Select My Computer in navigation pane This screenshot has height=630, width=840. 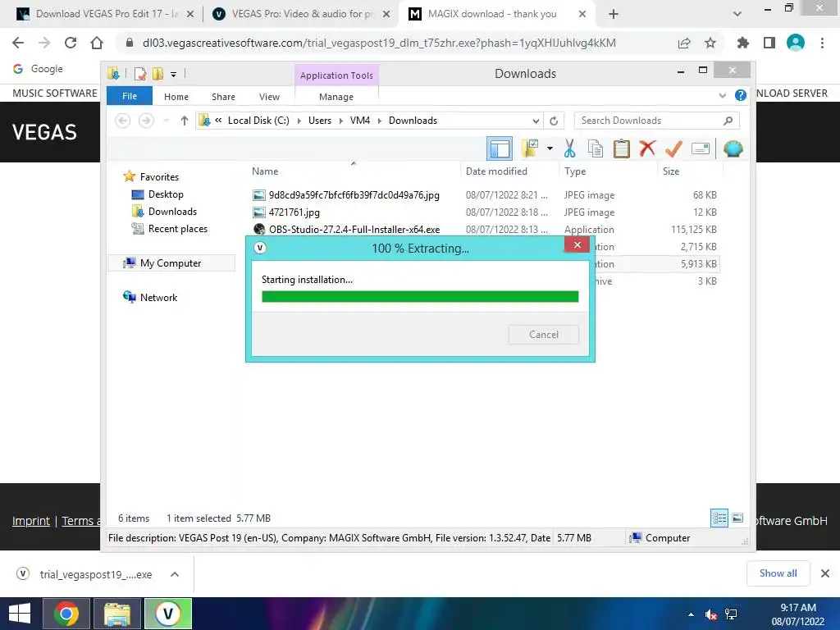coord(171,263)
